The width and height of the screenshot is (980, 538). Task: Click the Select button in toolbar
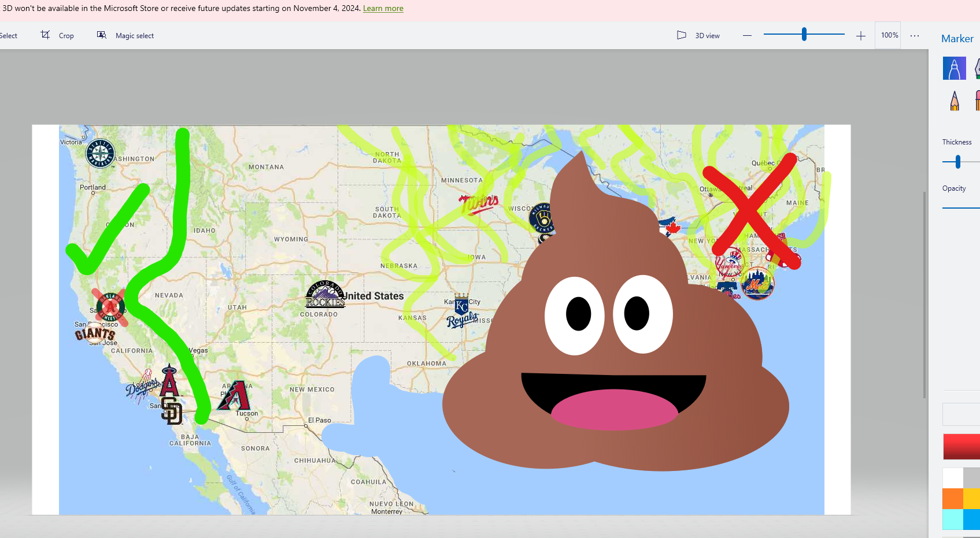click(x=9, y=36)
